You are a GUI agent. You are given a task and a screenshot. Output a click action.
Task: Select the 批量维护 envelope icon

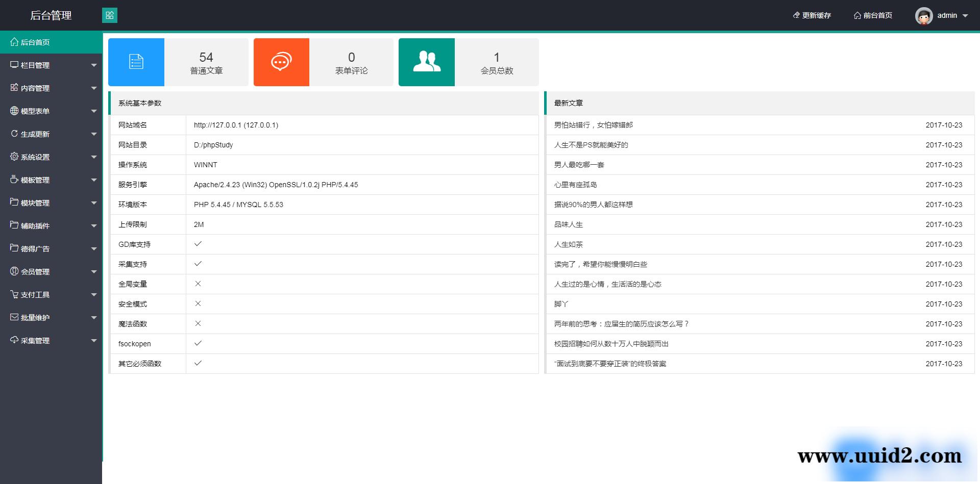14,317
